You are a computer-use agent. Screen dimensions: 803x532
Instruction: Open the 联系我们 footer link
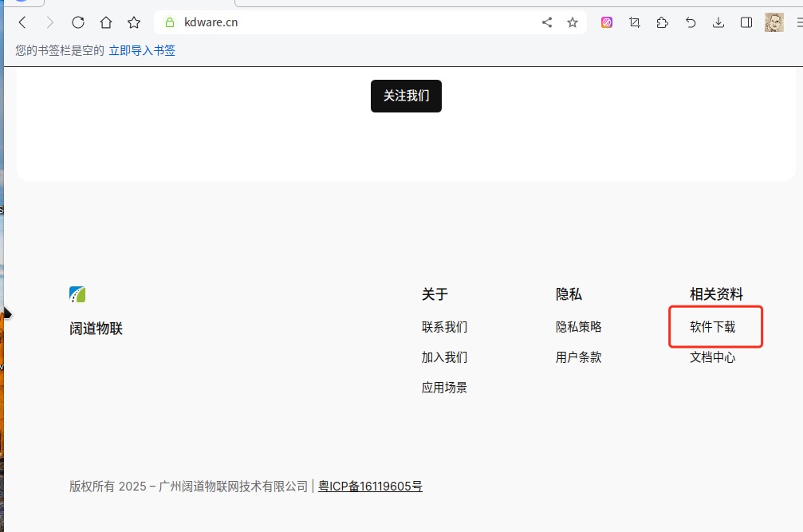click(x=444, y=327)
